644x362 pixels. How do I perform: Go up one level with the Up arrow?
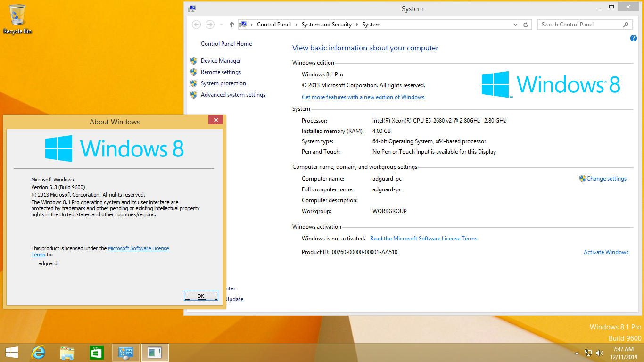point(231,25)
